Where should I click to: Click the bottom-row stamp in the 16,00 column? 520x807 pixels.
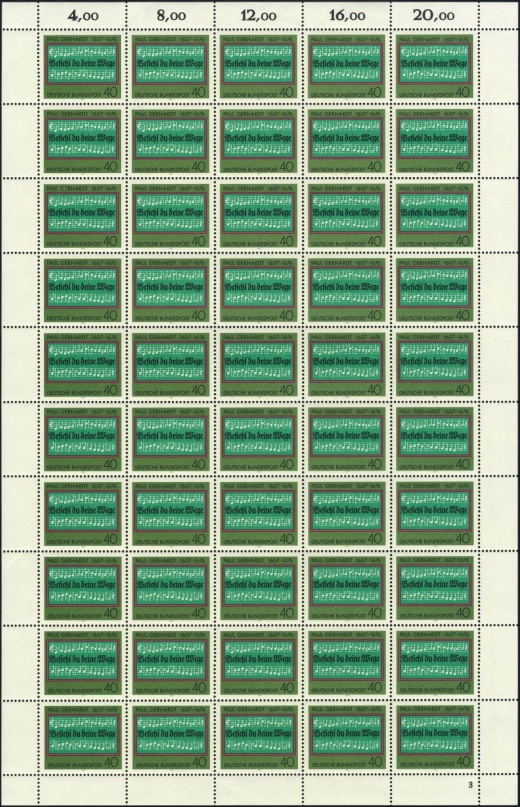(347, 736)
